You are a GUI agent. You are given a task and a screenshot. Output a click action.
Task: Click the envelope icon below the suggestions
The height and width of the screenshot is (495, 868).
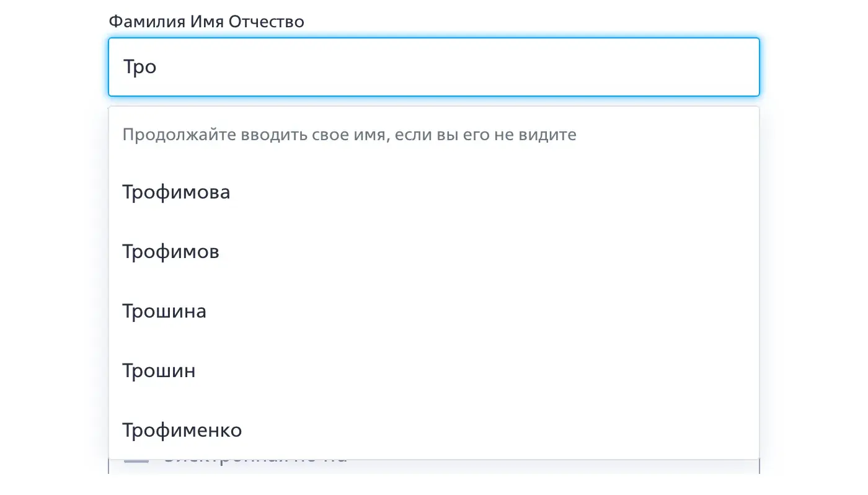click(x=136, y=461)
